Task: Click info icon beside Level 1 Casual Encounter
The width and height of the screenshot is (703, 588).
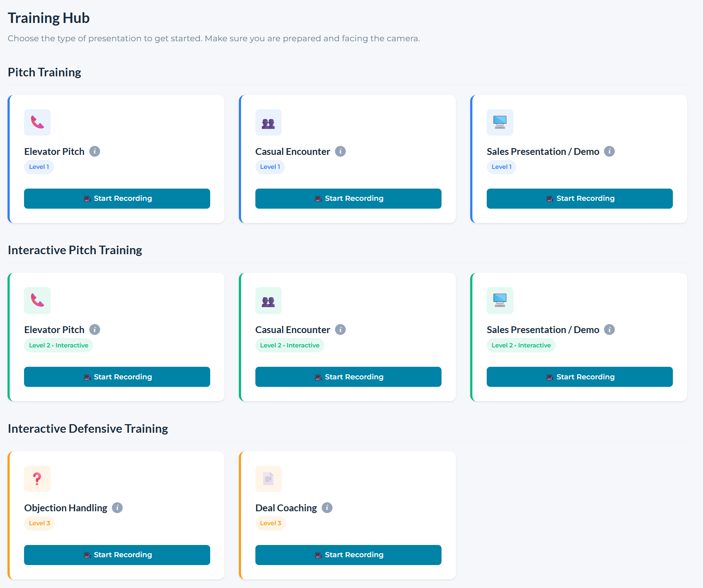Action: tap(340, 151)
